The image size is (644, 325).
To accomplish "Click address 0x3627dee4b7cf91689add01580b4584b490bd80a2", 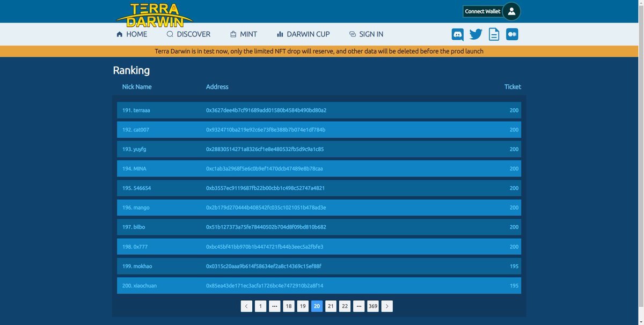I will click(266, 110).
